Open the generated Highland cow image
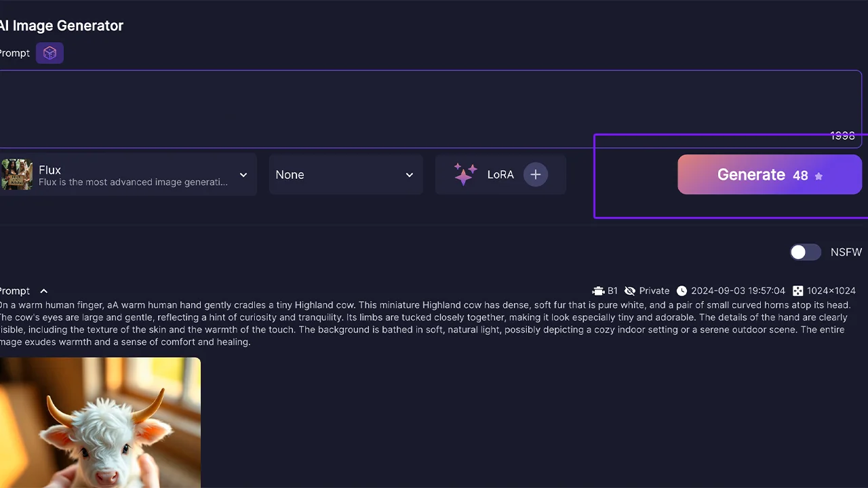 coord(100,422)
